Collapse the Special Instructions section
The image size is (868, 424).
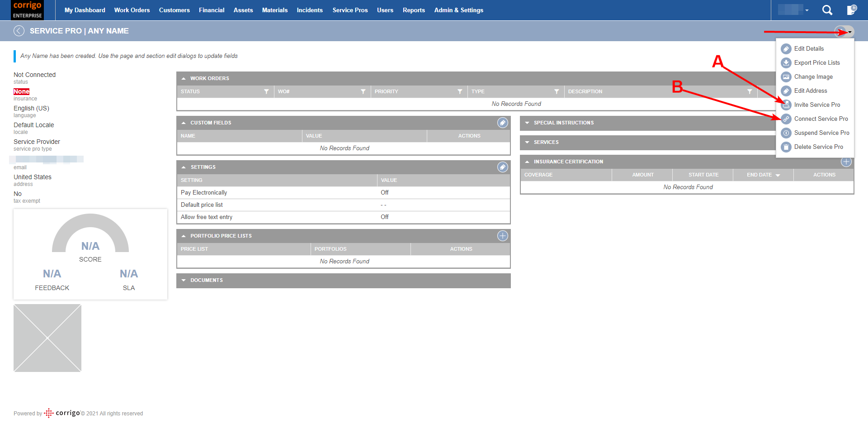point(527,123)
